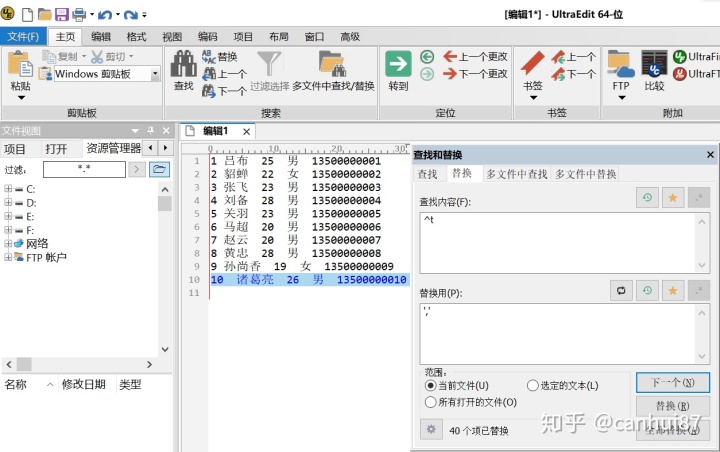720x452 pixels.
Task: Click favorites star icon beside 查找内容
Action: (x=673, y=198)
